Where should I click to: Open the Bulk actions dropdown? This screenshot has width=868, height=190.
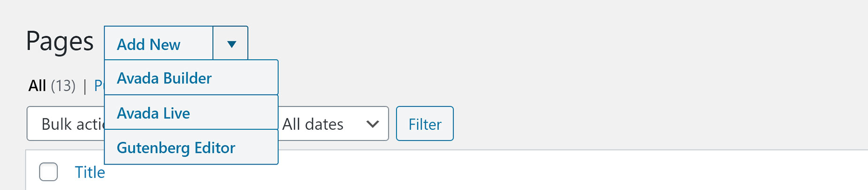pos(66,124)
